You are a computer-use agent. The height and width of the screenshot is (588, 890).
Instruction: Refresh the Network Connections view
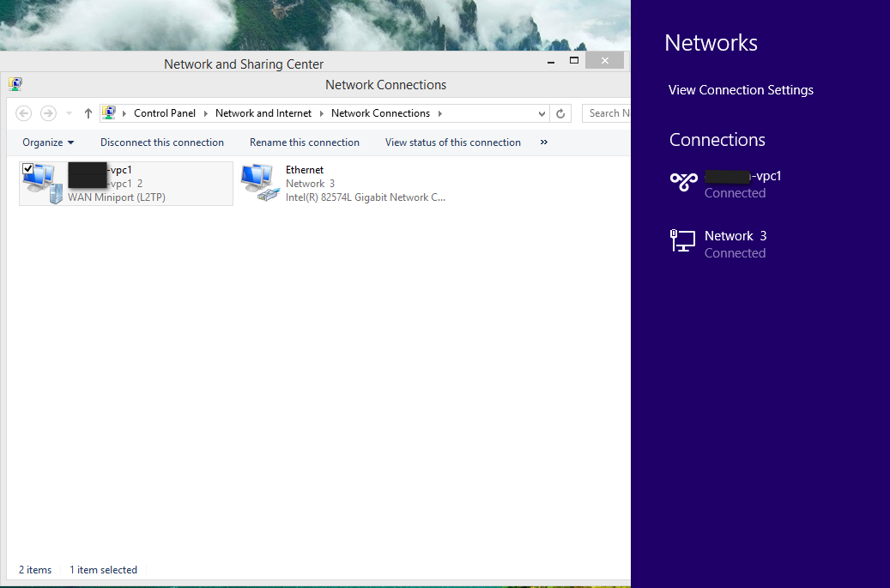tap(560, 113)
